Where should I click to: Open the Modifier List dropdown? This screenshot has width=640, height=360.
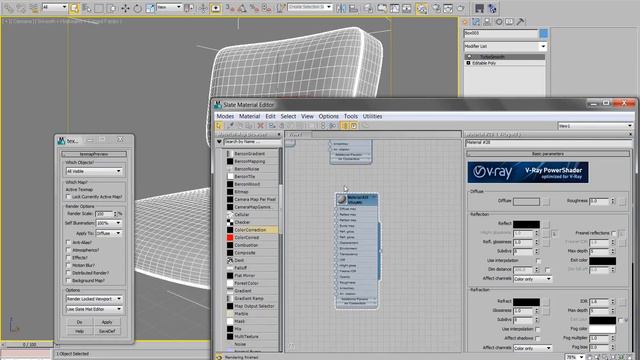point(505,46)
